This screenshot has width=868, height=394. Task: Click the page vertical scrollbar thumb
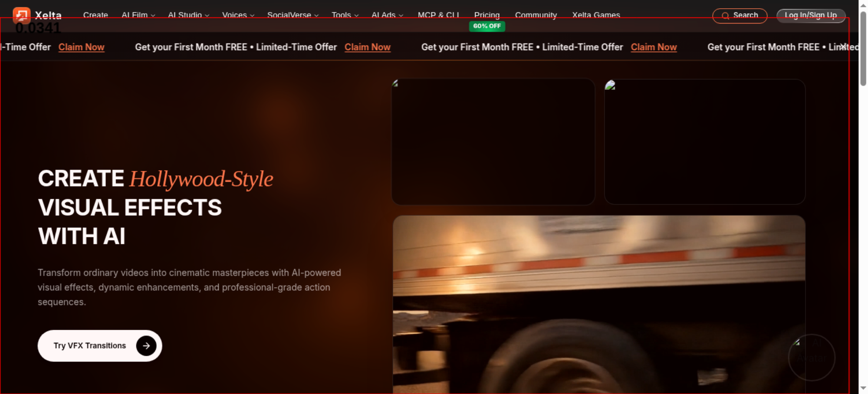point(863,49)
